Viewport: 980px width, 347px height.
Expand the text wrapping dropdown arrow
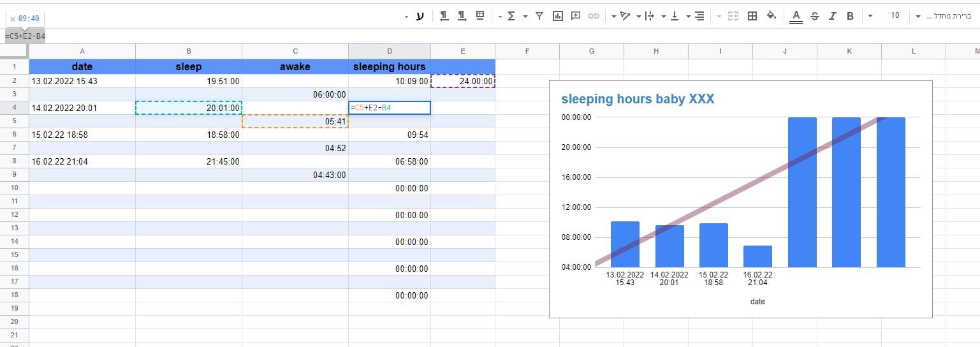tap(638, 17)
